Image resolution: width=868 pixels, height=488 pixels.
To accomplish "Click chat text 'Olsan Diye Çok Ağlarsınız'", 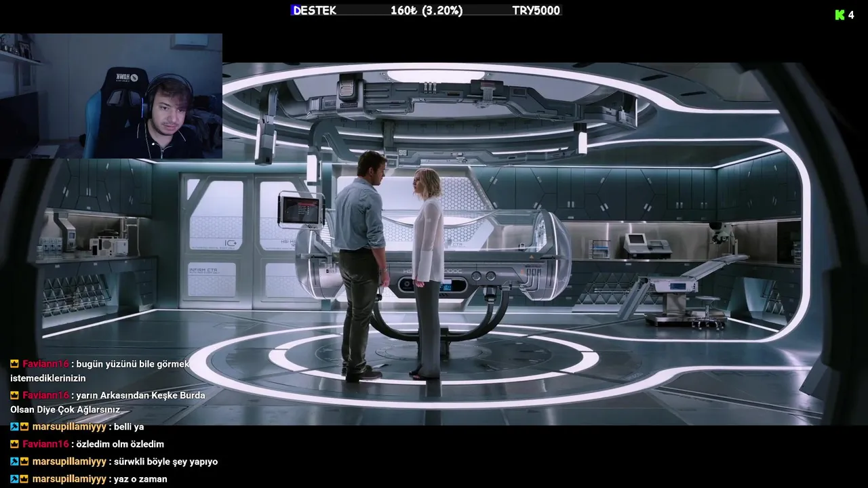I will [x=65, y=409].
